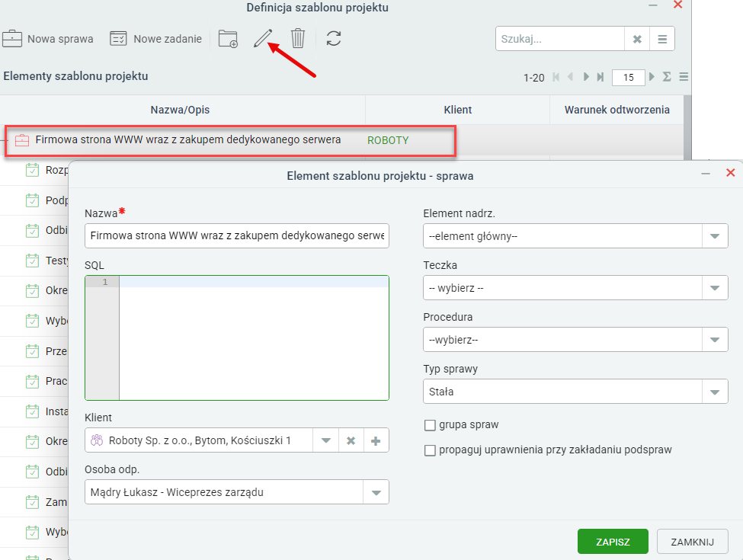Click the rows-per-page field showing 15
Screen dimensions: 743x560
(629, 77)
